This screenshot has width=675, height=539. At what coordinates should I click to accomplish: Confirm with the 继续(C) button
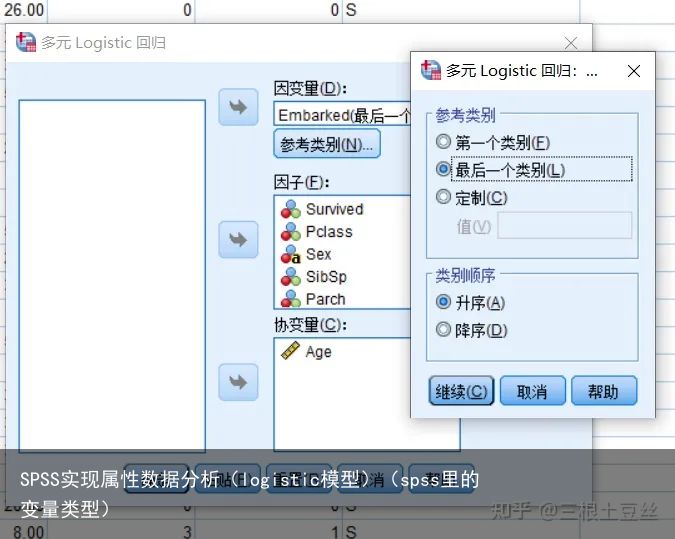coord(461,391)
